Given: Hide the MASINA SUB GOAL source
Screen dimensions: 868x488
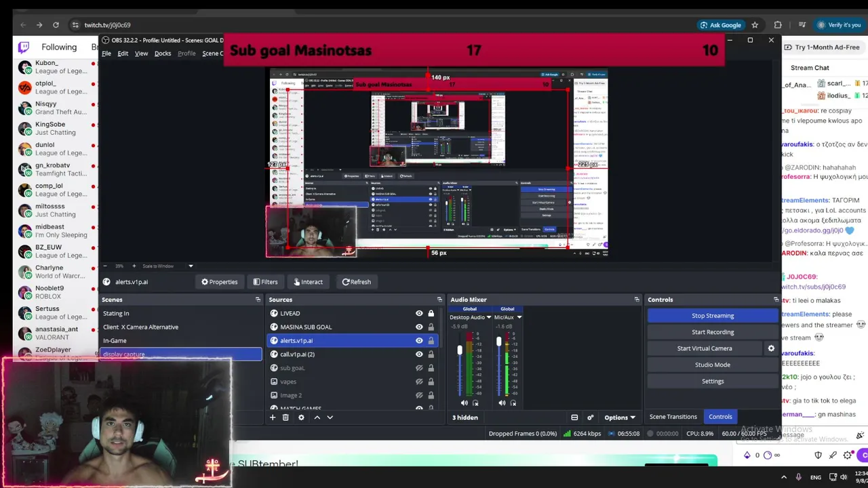Looking at the screenshot, I should click(x=419, y=327).
